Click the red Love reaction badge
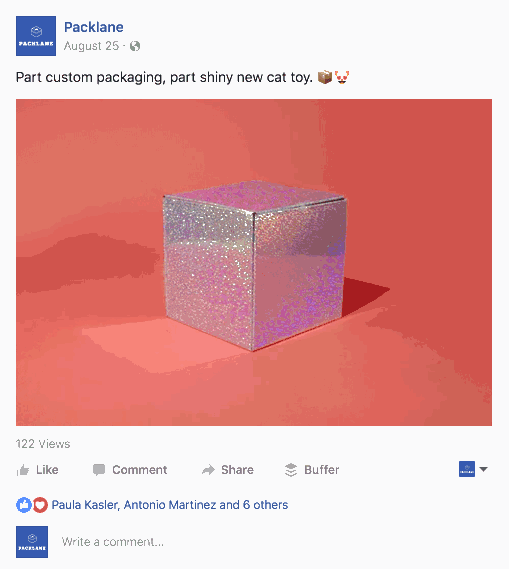This screenshot has width=509, height=569. tap(40, 505)
